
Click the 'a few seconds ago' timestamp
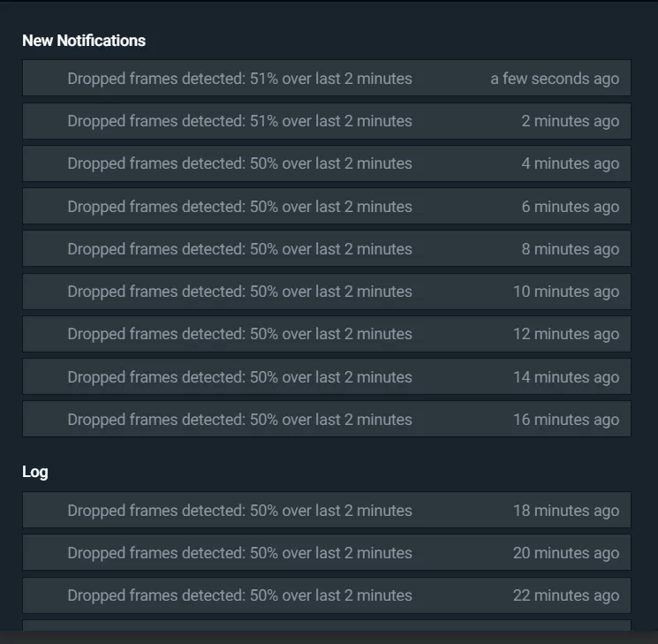(555, 79)
